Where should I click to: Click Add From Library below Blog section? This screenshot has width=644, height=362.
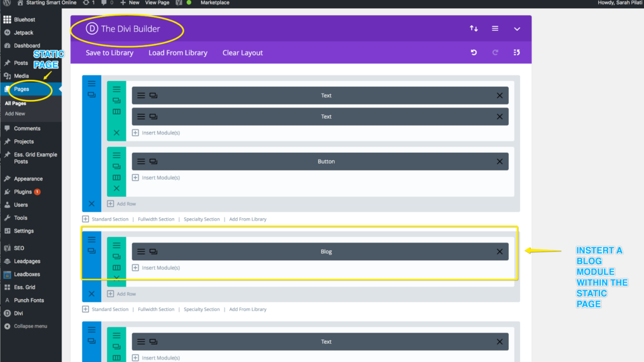(x=248, y=309)
